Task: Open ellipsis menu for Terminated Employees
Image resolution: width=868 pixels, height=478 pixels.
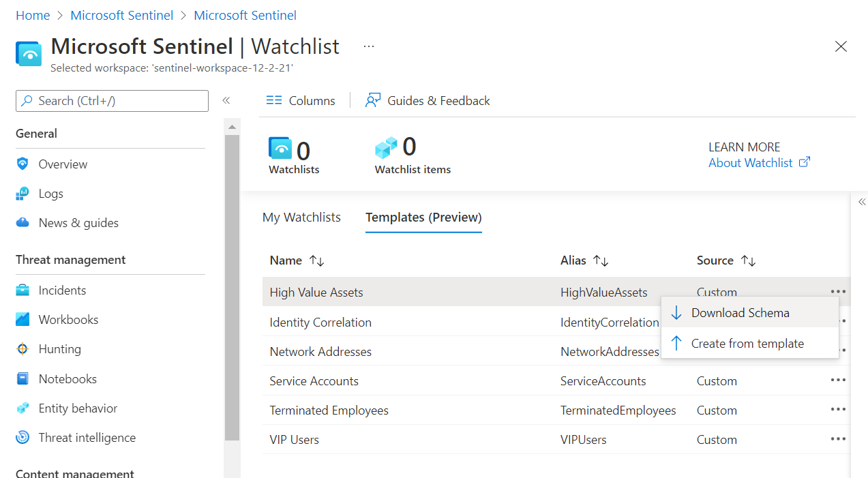Action: click(838, 410)
